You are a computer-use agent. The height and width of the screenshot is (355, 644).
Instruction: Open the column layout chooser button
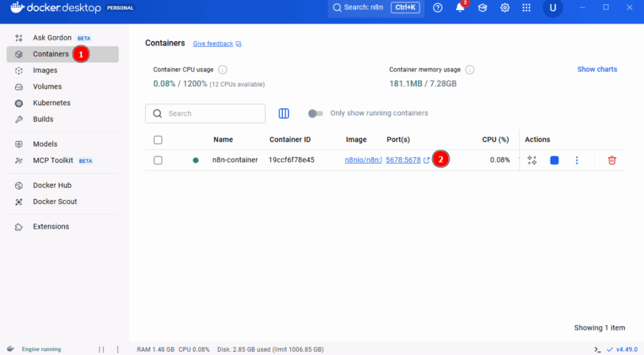click(284, 113)
